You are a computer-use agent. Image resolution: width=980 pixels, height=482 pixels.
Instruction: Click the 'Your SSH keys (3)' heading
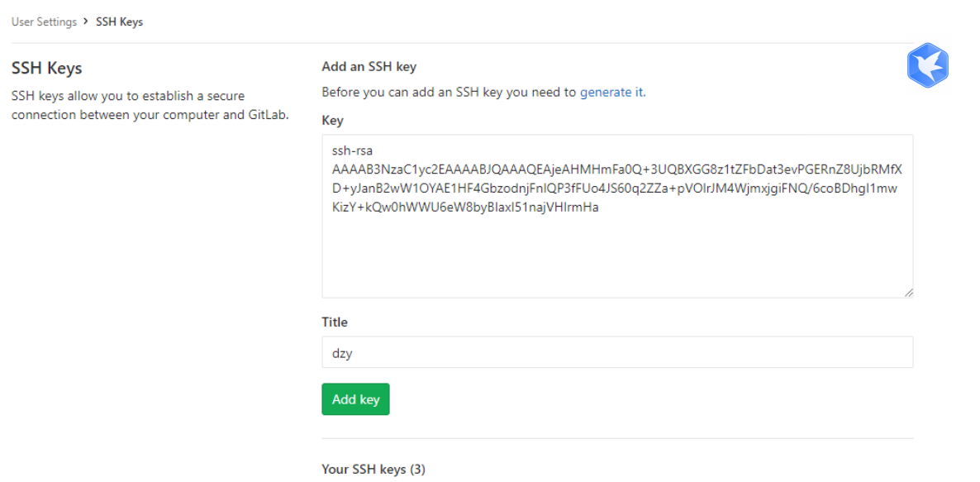tap(373, 469)
